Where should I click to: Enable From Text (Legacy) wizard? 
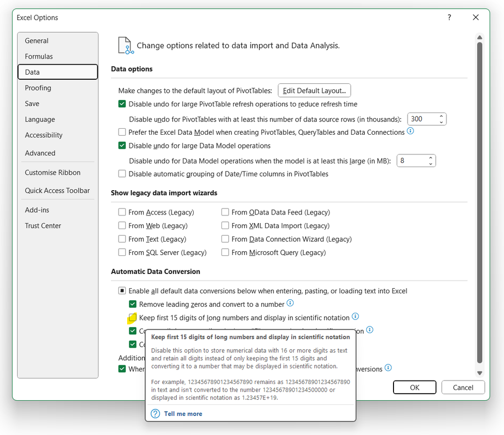[122, 239]
